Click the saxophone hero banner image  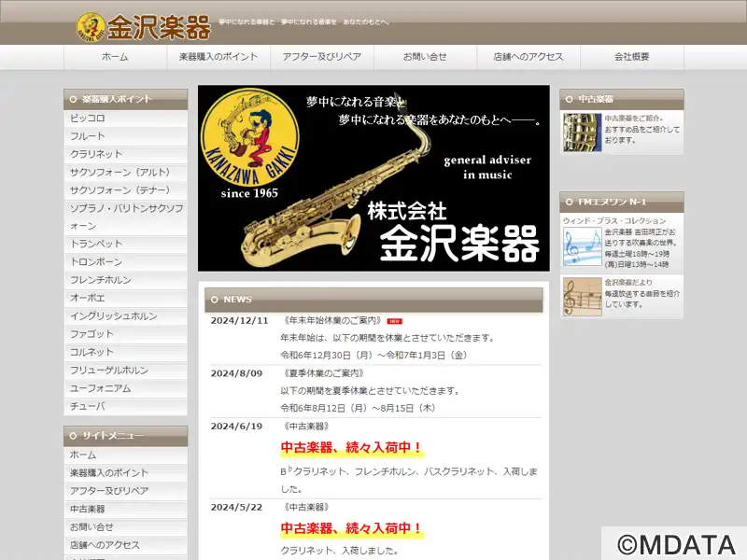tap(373, 178)
